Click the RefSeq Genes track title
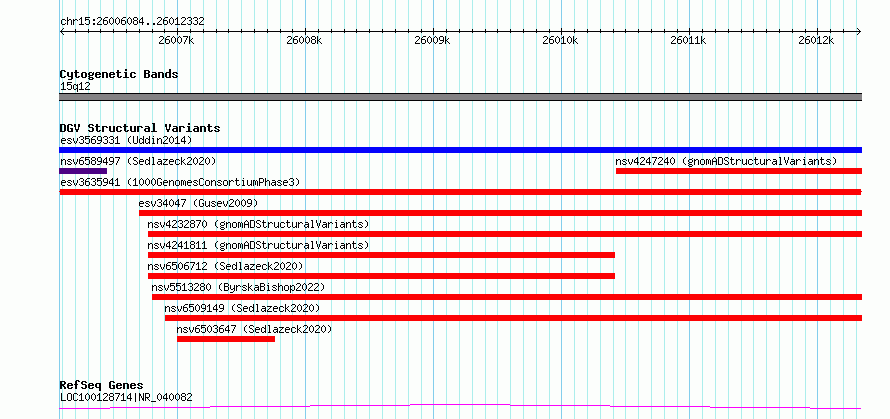The image size is (890, 419). 101,386
